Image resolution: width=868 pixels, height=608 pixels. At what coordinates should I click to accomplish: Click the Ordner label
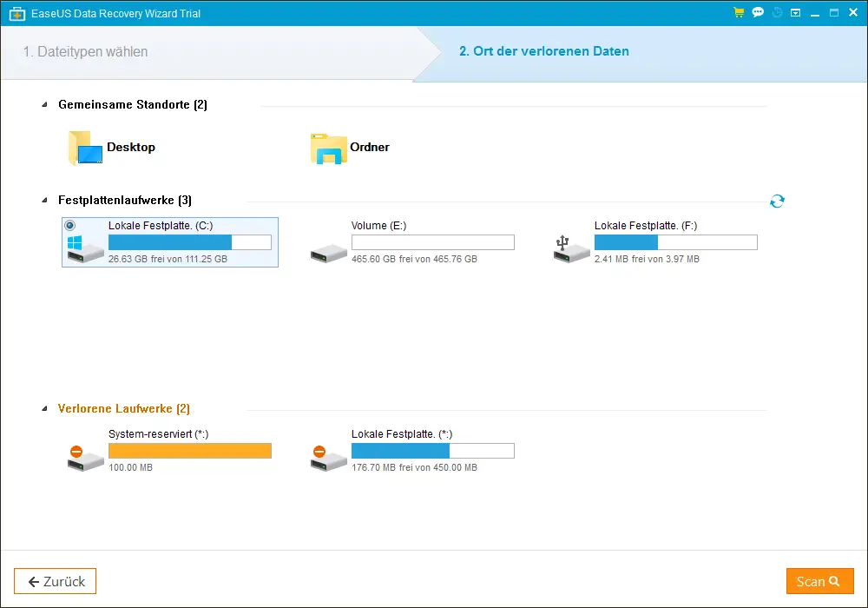tap(370, 148)
